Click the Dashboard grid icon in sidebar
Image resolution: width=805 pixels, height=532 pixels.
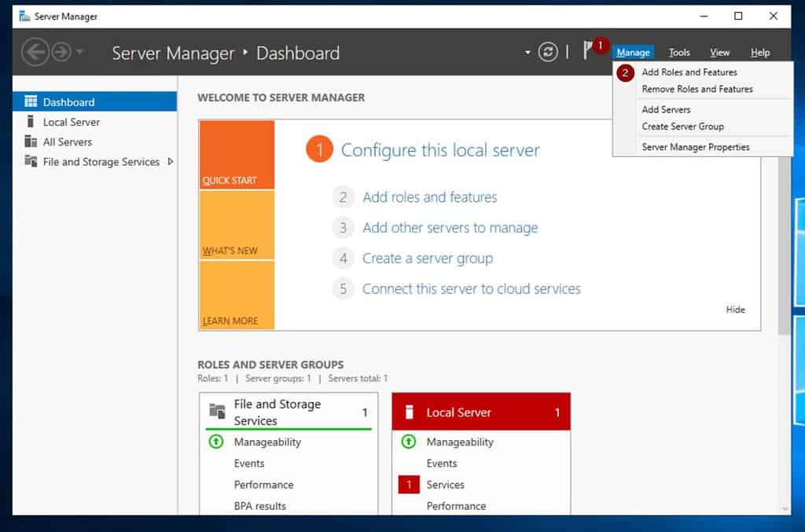(x=31, y=101)
